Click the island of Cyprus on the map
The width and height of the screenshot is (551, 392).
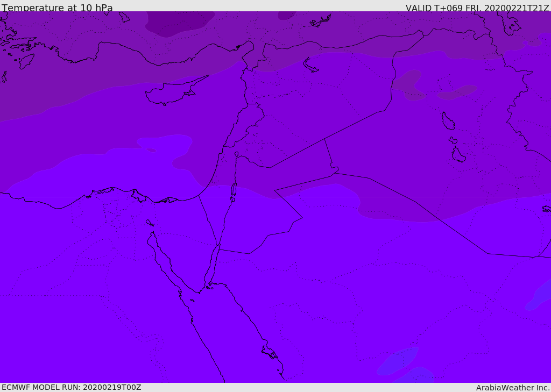click(173, 92)
